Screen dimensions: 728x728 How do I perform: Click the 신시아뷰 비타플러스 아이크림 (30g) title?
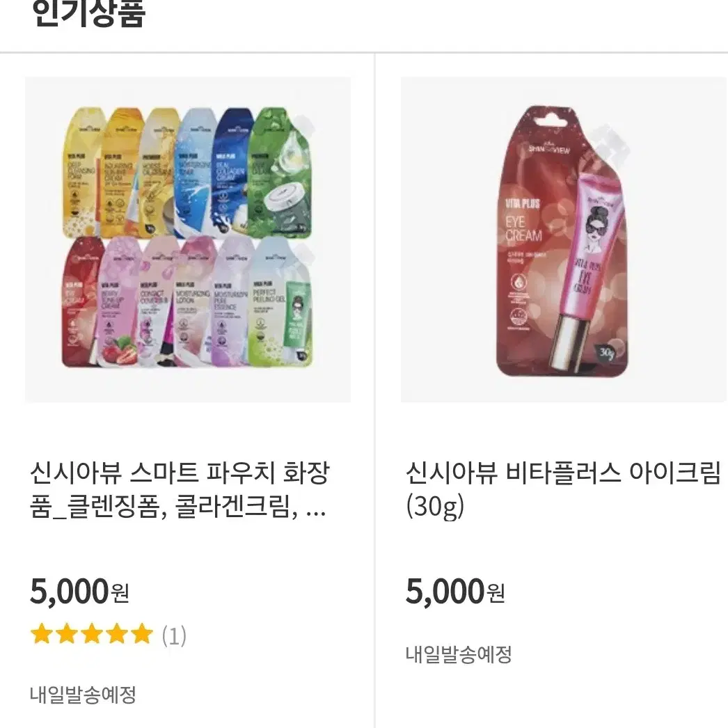[x=563, y=489]
